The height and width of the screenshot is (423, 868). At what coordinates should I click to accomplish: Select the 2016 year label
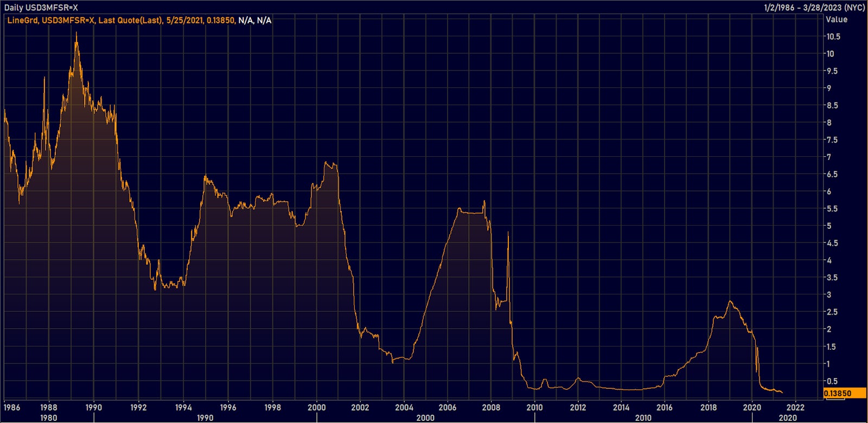665,407
